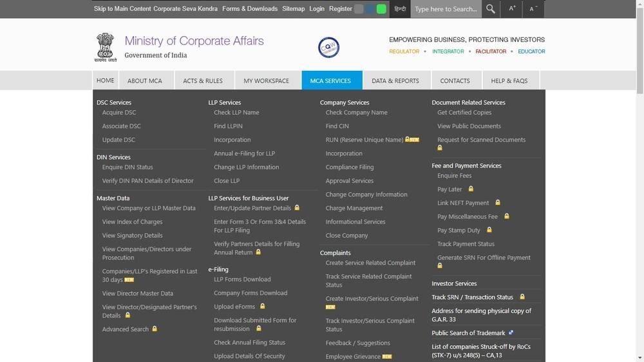Open the Data & Reports menu

[x=395, y=81]
